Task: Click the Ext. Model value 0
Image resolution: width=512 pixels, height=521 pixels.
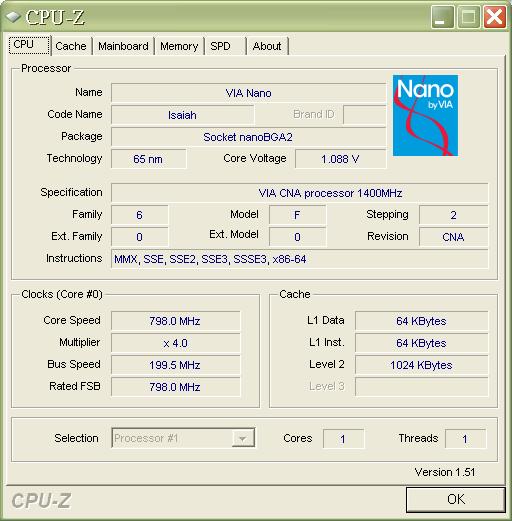Action: (297, 237)
